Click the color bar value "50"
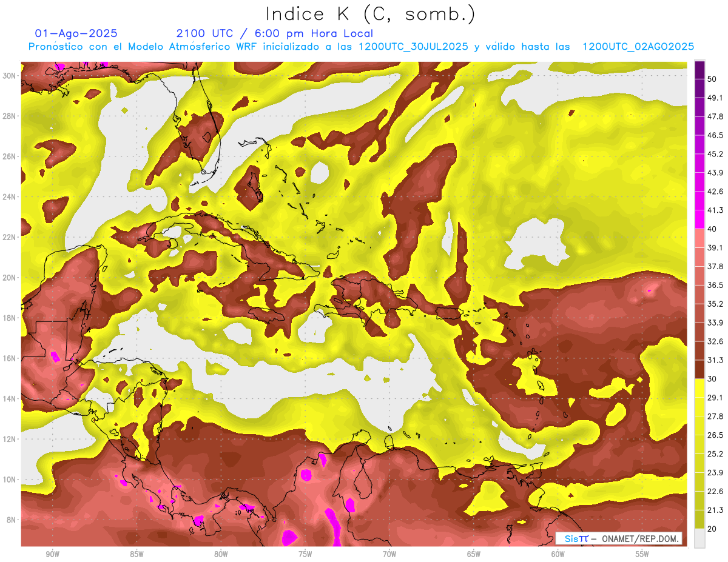 [x=712, y=79]
